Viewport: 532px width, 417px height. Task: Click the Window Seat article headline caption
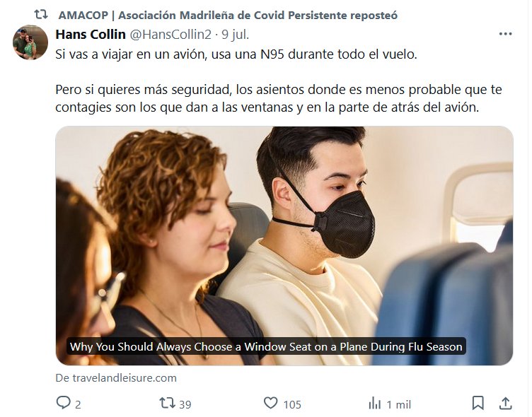(266, 346)
